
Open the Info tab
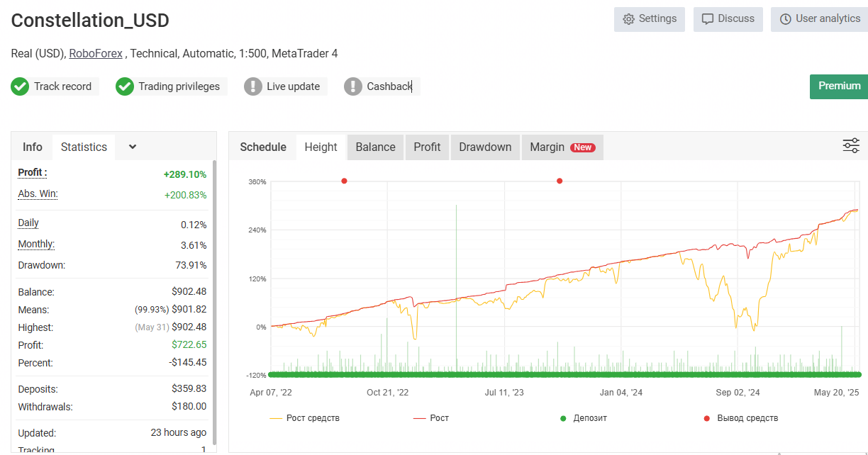click(x=33, y=147)
